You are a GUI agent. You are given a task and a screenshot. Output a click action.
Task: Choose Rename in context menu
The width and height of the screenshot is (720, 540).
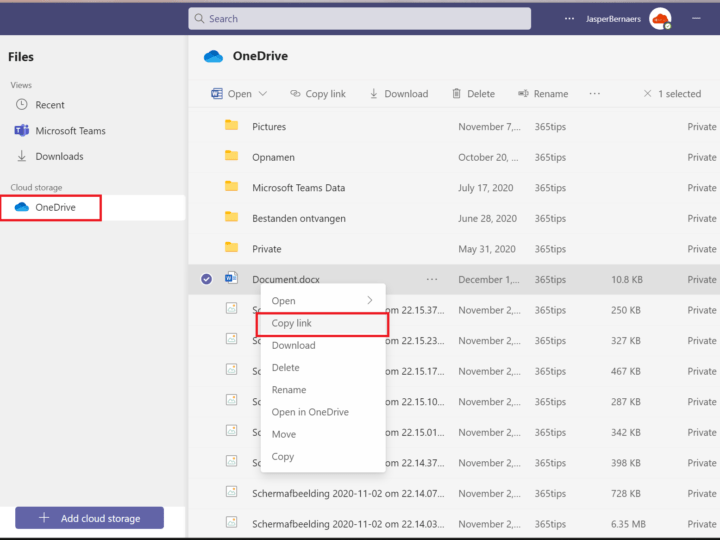[x=323, y=390]
